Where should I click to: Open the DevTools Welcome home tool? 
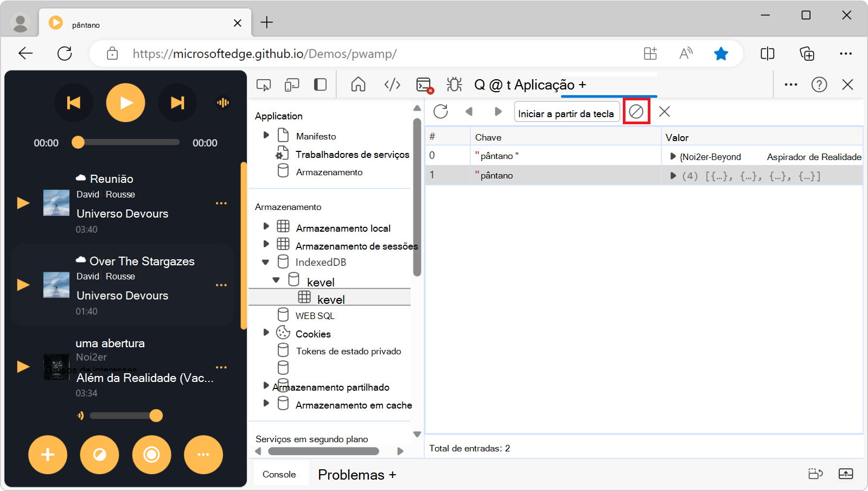358,85
